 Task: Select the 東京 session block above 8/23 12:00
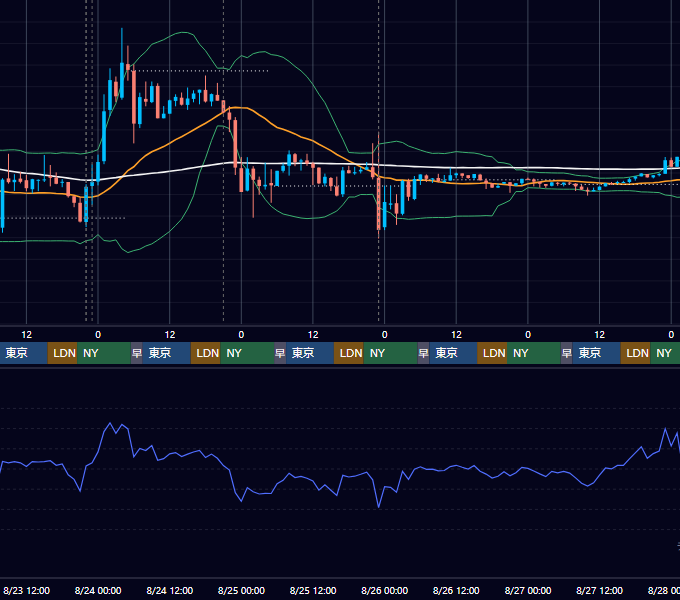(x=23, y=353)
